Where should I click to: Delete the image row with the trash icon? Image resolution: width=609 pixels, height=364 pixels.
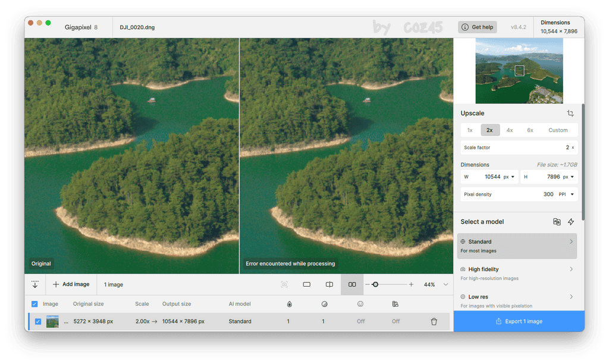coord(434,321)
